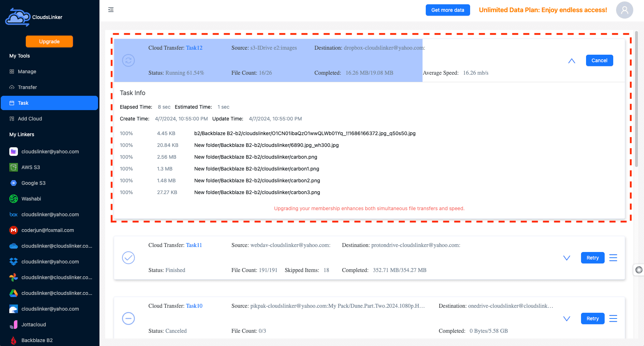Select the AWS S3 linker icon
The height and width of the screenshot is (346, 644).
(x=14, y=167)
